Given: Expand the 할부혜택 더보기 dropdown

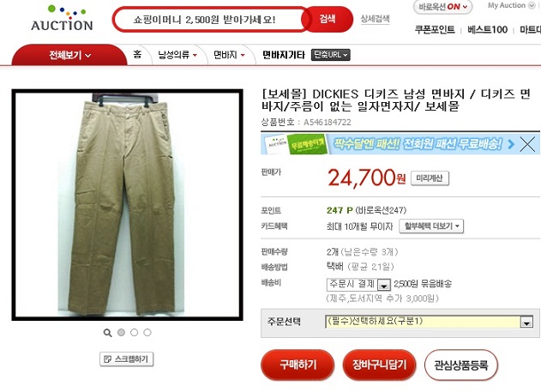Looking at the screenshot, I should tap(431, 226).
